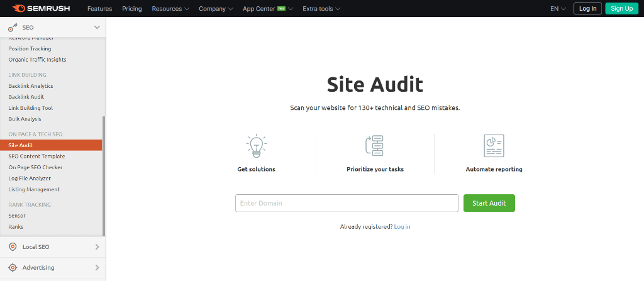This screenshot has height=281, width=644.
Task: Click the sidebar vertical scrollbar
Action: [104, 176]
